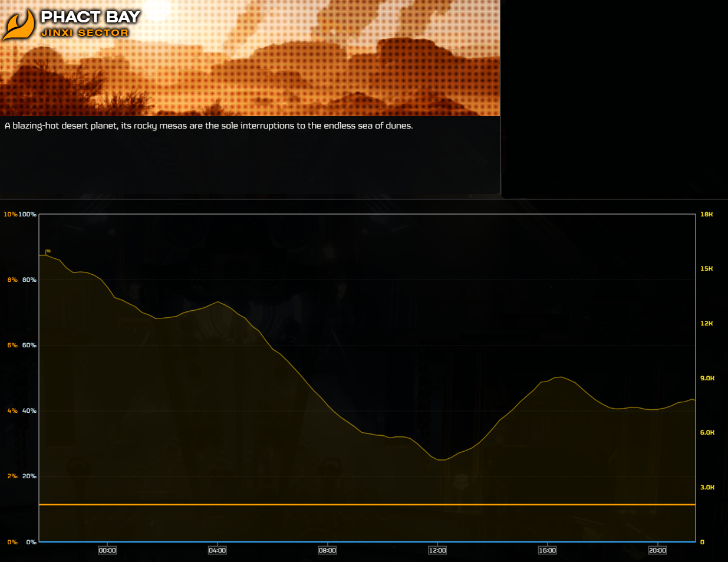Click the flat orange horizontal line in chart

click(367, 505)
